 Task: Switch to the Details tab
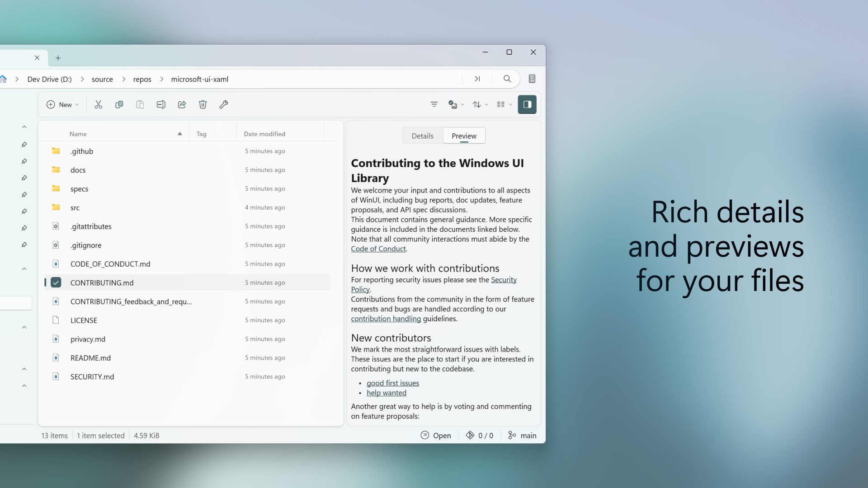pyautogui.click(x=422, y=136)
